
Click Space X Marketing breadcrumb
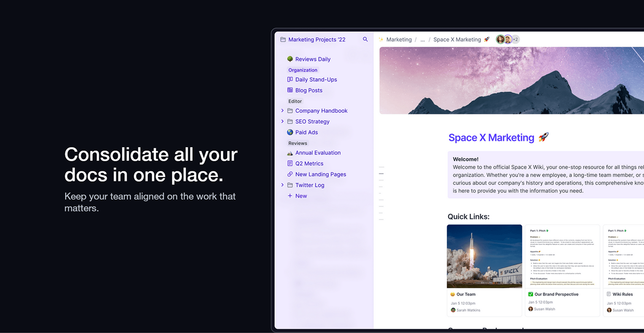457,40
